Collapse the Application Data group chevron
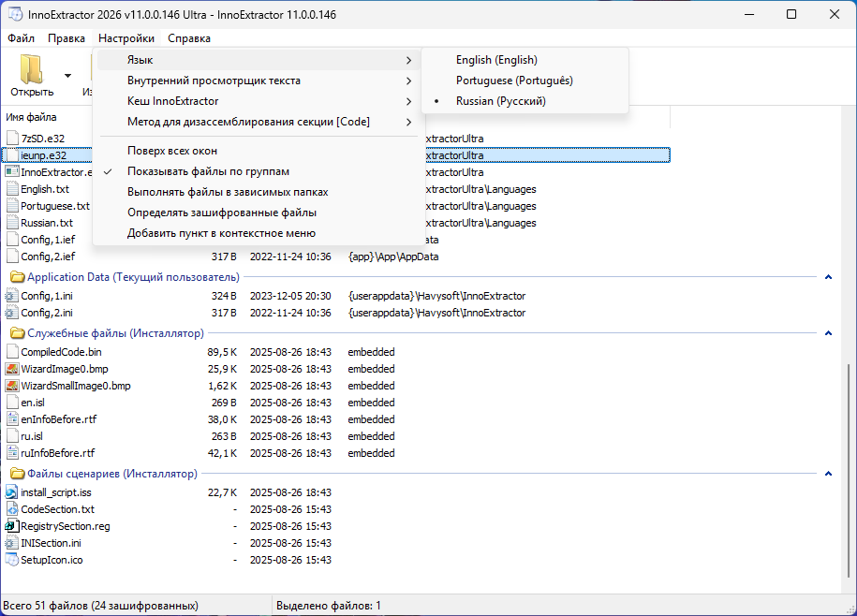 click(828, 277)
